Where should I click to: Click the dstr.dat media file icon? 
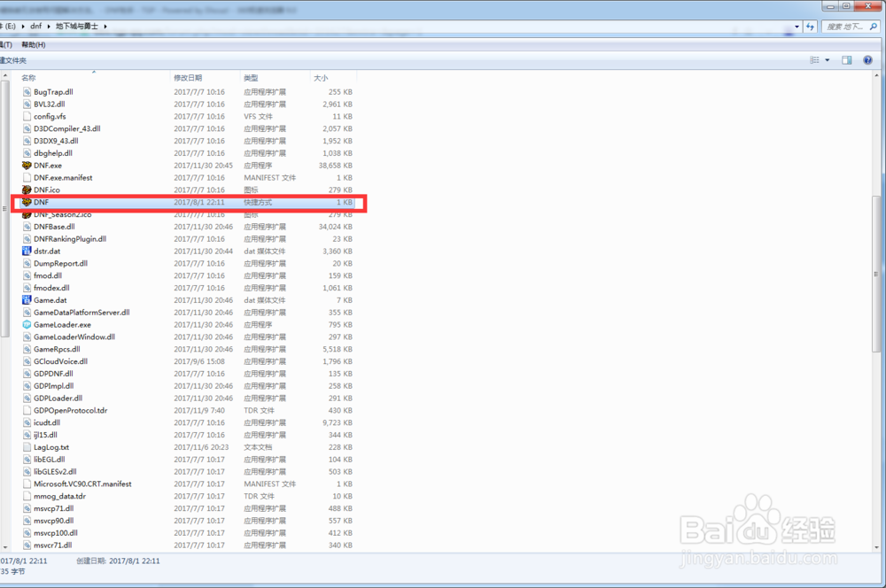point(27,251)
